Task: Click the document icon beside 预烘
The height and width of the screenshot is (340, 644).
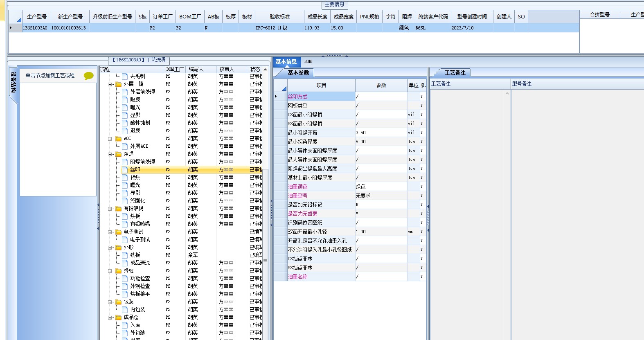Action: (125, 177)
